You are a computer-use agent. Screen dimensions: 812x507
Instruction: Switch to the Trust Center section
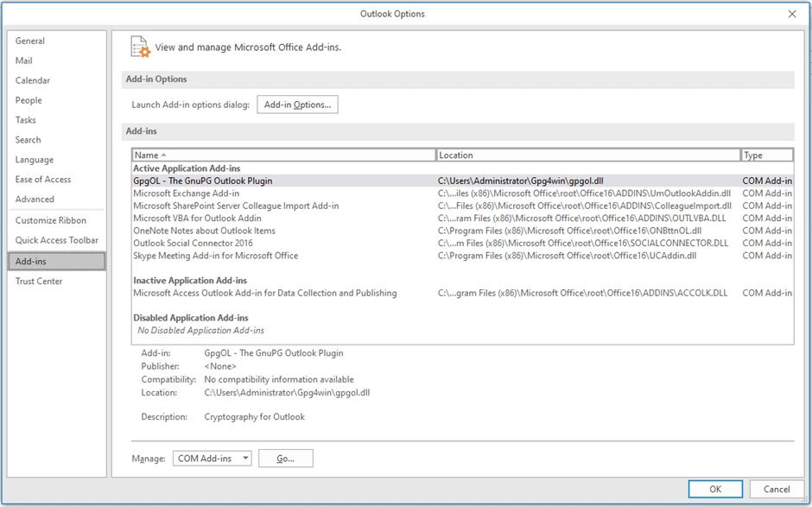click(39, 281)
